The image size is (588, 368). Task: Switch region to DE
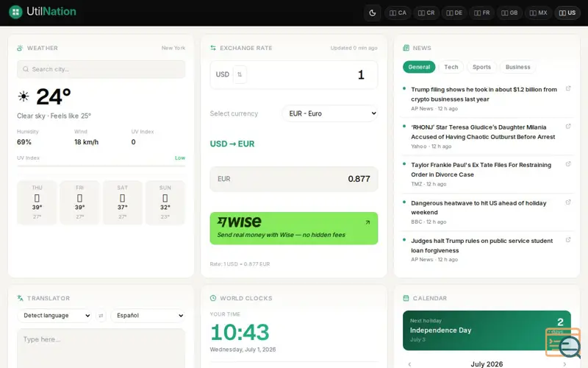coord(454,13)
